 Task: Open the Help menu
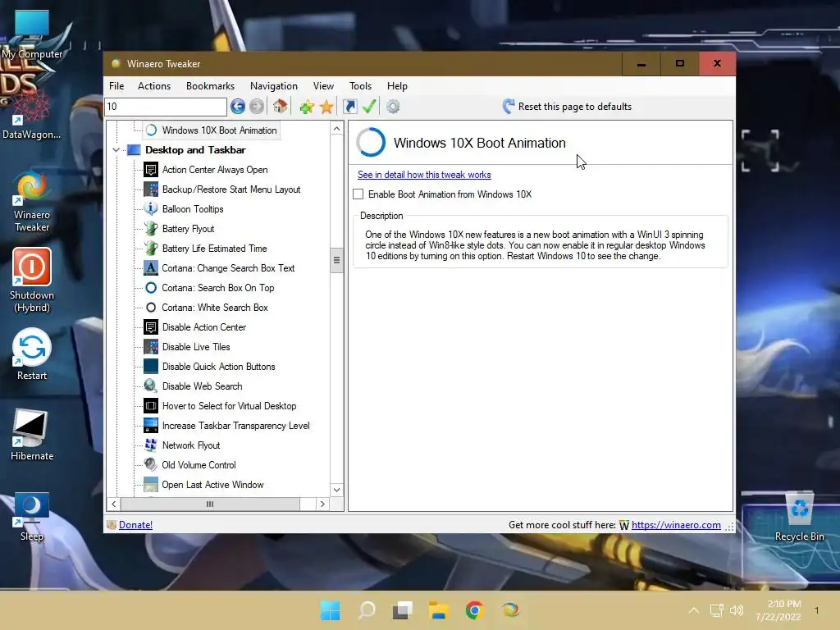[398, 86]
